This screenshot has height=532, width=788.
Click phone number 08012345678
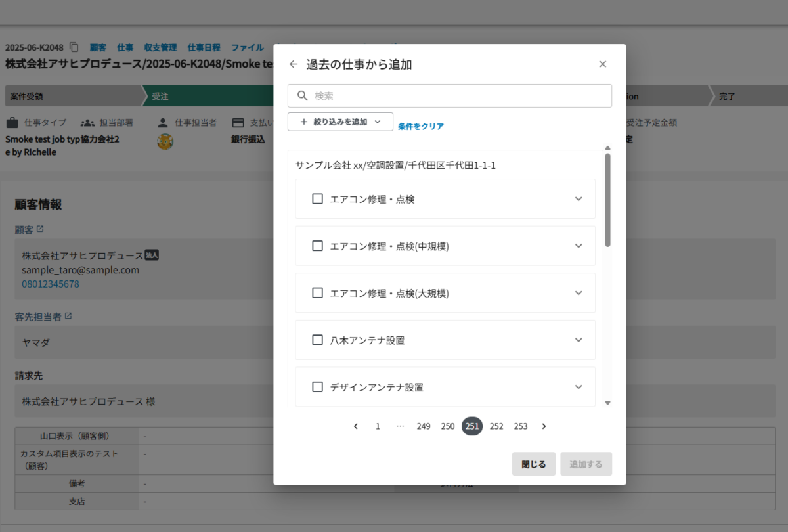(x=51, y=284)
